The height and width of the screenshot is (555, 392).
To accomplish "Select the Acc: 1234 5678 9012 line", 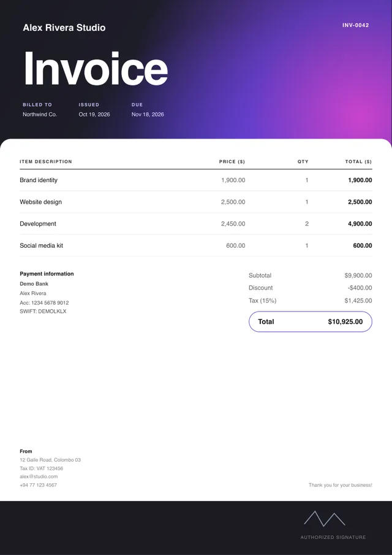I will [x=44, y=303].
